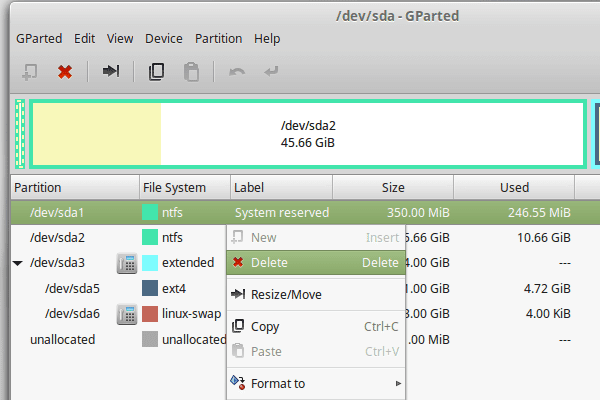Image resolution: width=600 pixels, height=400 pixels.
Task: Select the /dev/sda1 partition row
Action: coord(305,212)
